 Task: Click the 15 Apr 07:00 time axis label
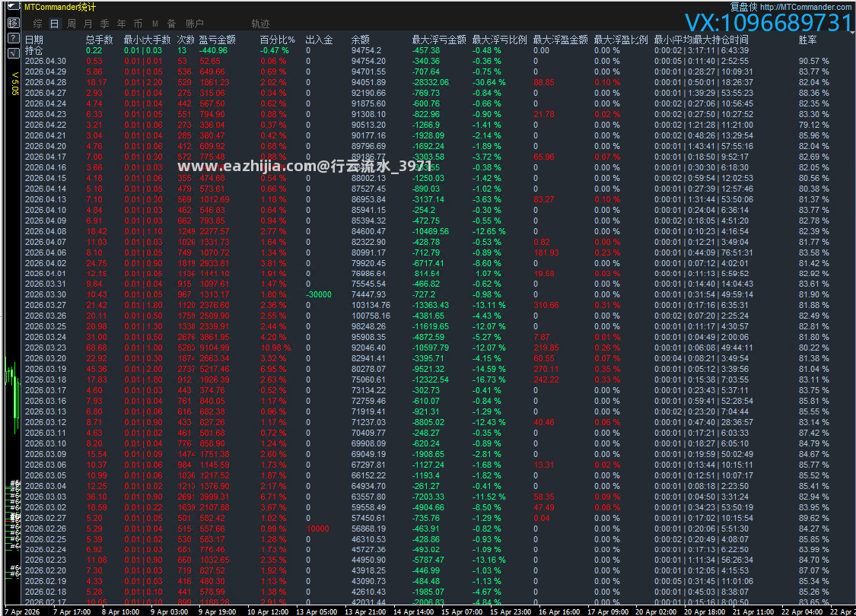point(462,611)
